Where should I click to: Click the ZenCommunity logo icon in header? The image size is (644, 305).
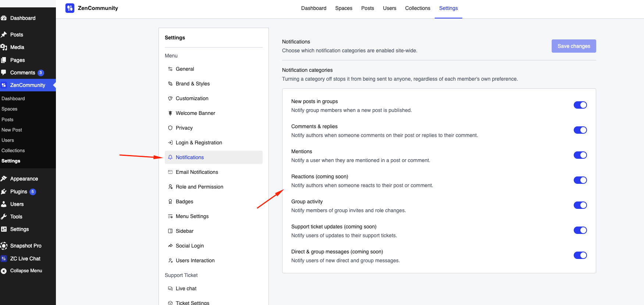(x=70, y=8)
